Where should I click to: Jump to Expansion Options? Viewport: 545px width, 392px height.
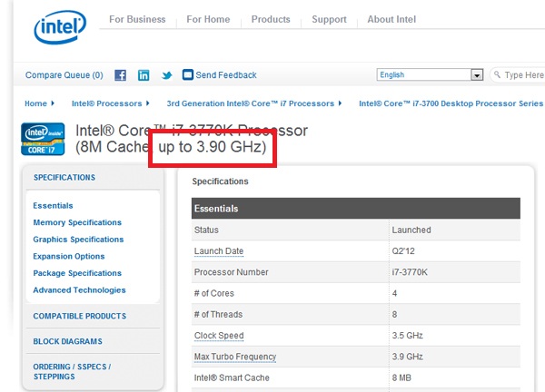point(69,256)
